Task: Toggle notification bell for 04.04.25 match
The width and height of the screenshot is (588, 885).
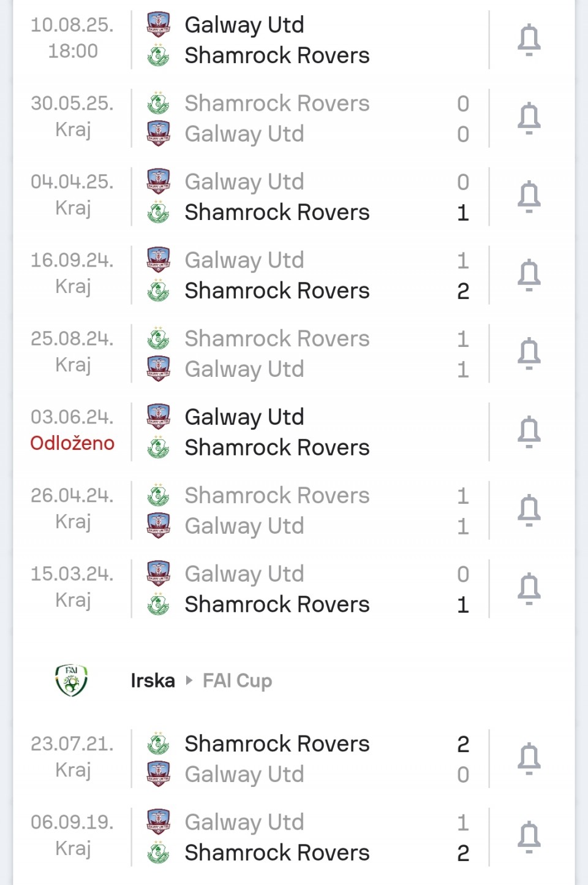Action: pos(529,197)
